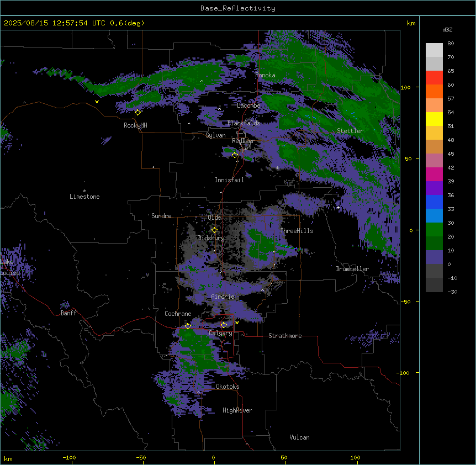Click the 2025/08/15 12:57:54 UTC timestamp
This screenshot has height=465, width=476.
pos(55,23)
